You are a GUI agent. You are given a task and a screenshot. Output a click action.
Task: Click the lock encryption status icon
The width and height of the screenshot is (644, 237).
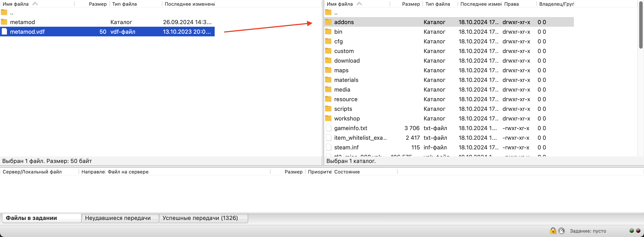point(553,230)
